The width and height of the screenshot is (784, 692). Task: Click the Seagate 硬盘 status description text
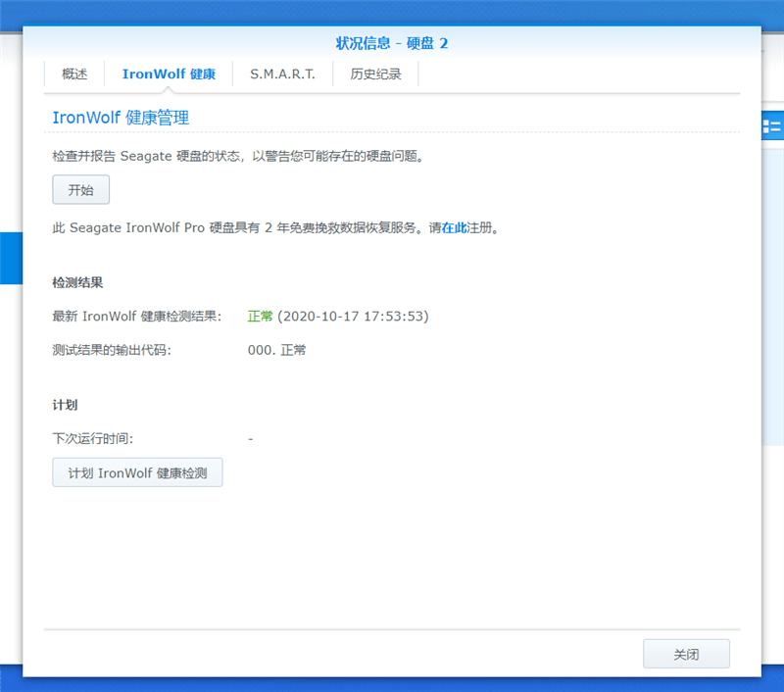point(238,156)
